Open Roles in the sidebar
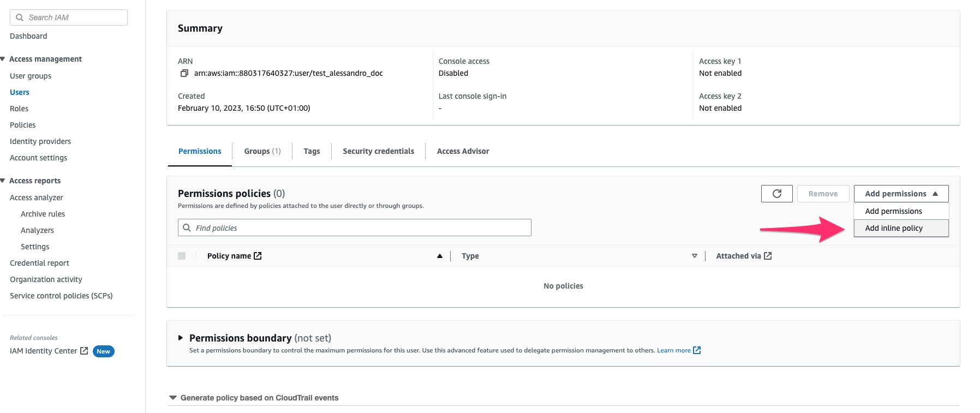 [19, 109]
